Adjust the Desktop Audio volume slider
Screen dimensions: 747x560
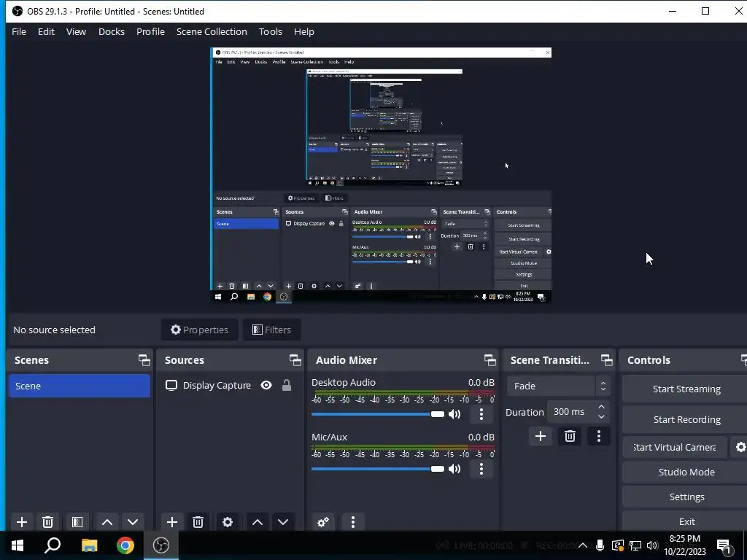pos(378,414)
